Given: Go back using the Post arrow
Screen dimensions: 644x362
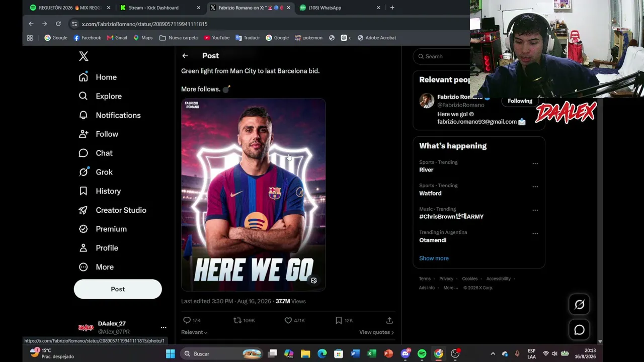Looking at the screenshot, I should (185, 56).
